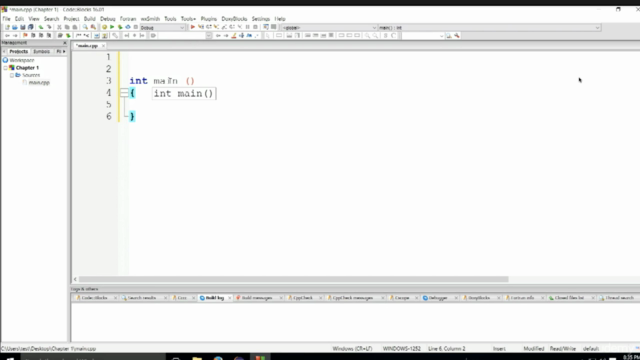The height and width of the screenshot is (360, 640).
Task: Switch to the Projects tab
Action: 19,51
